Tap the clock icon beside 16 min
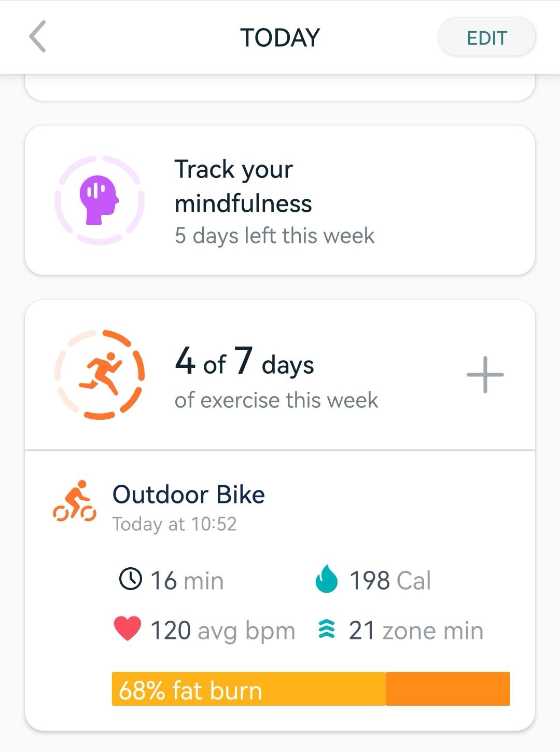Image resolution: width=560 pixels, height=752 pixels. (x=130, y=579)
